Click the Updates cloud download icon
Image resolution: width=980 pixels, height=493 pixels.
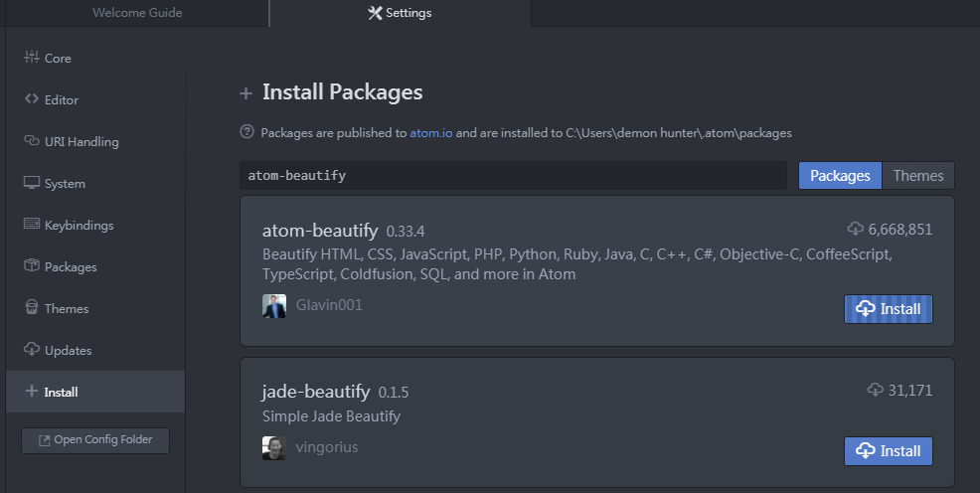(x=31, y=349)
